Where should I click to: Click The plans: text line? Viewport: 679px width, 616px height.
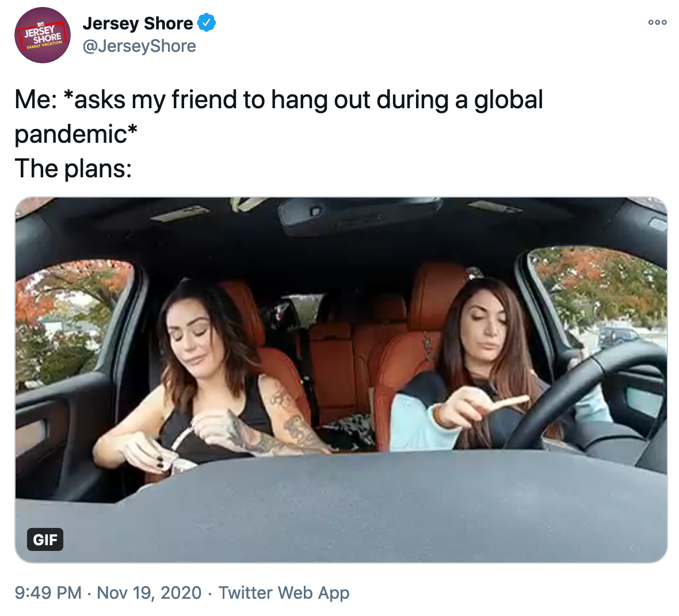(x=73, y=169)
